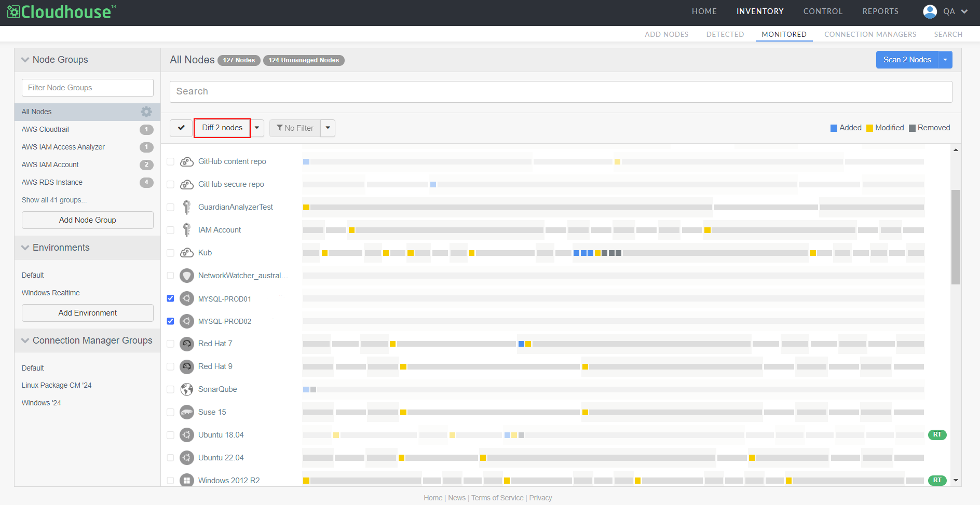The height and width of the screenshot is (505, 980).
Task: Open Terms of Service link
Action: pyautogui.click(x=497, y=498)
